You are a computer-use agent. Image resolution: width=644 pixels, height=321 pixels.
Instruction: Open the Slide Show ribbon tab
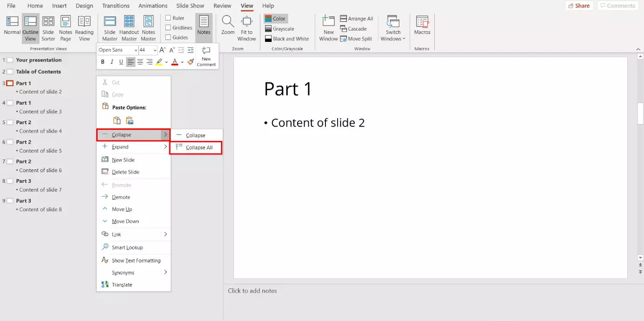(190, 6)
